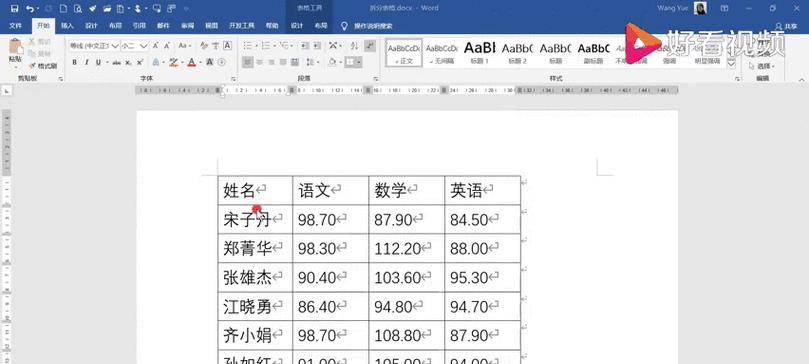This screenshot has width=809, height=364.
Task: Open the 文件 (File) menu
Action: coord(15,26)
